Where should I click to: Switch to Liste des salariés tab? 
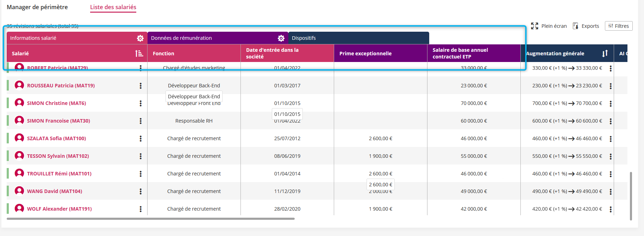pos(113,7)
